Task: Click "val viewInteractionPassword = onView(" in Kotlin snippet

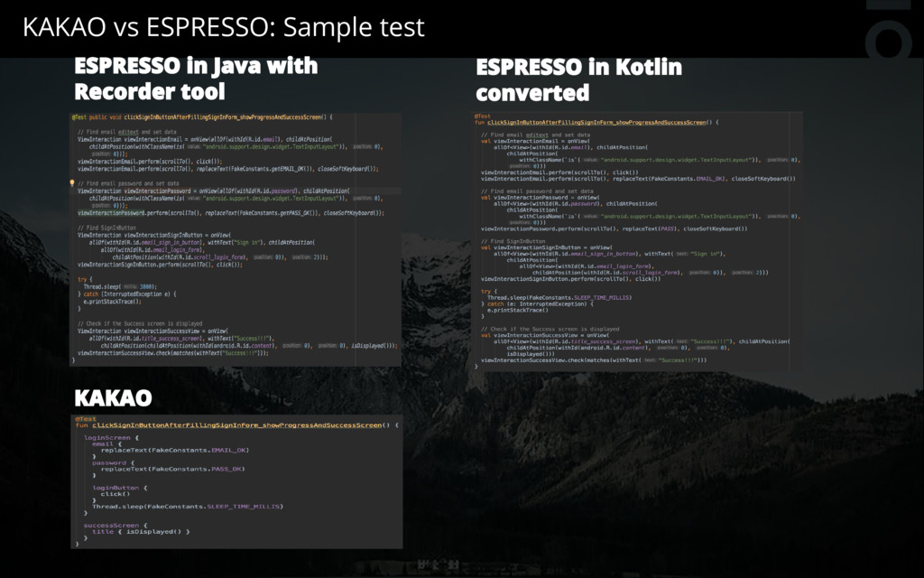Action: pos(541,197)
